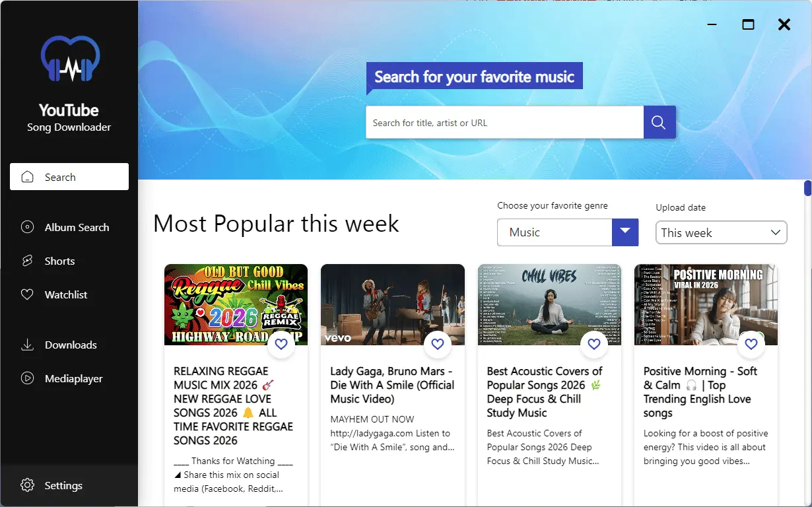Image resolution: width=812 pixels, height=507 pixels.
Task: Favorite the Relaxing Reggae Music Mix video
Action: [x=281, y=344]
